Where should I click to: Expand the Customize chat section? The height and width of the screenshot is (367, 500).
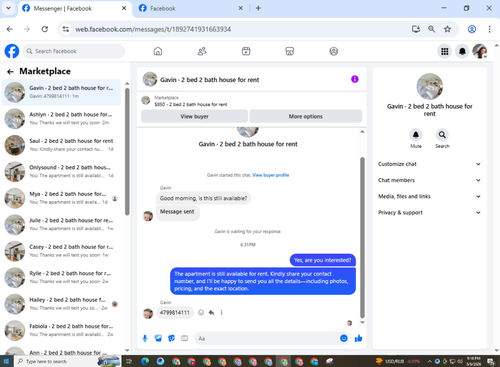tap(429, 164)
